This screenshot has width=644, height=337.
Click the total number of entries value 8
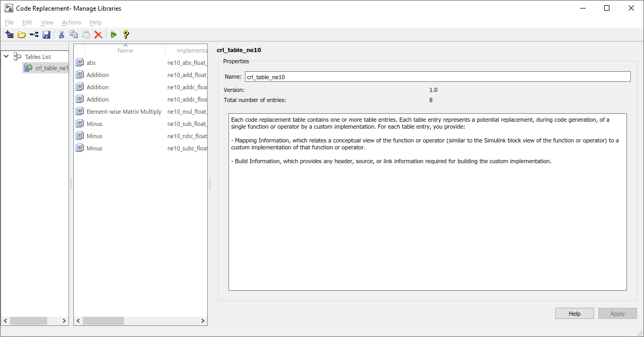coord(431,100)
